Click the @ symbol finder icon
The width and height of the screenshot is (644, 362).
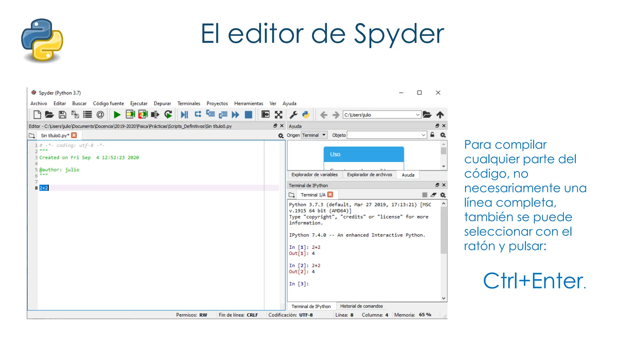tap(100, 115)
